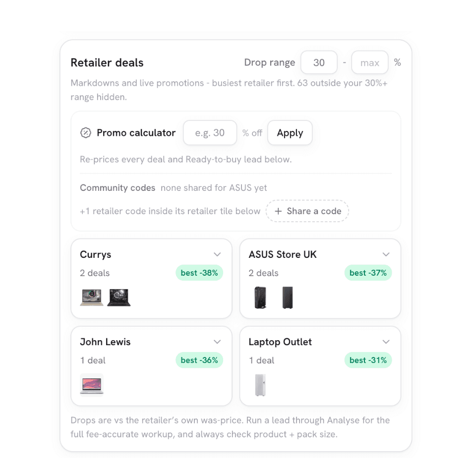This screenshot has width=476, height=476.
Task: Click the Apply promo button
Action: (x=290, y=133)
